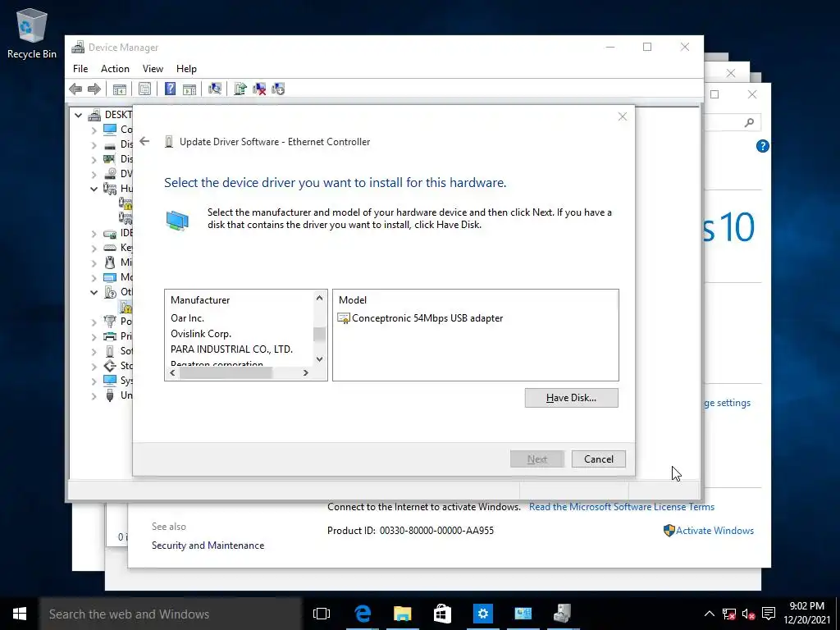Click the Back arrow in Device Manager toolbar
The width and height of the screenshot is (840, 630).
click(75, 89)
